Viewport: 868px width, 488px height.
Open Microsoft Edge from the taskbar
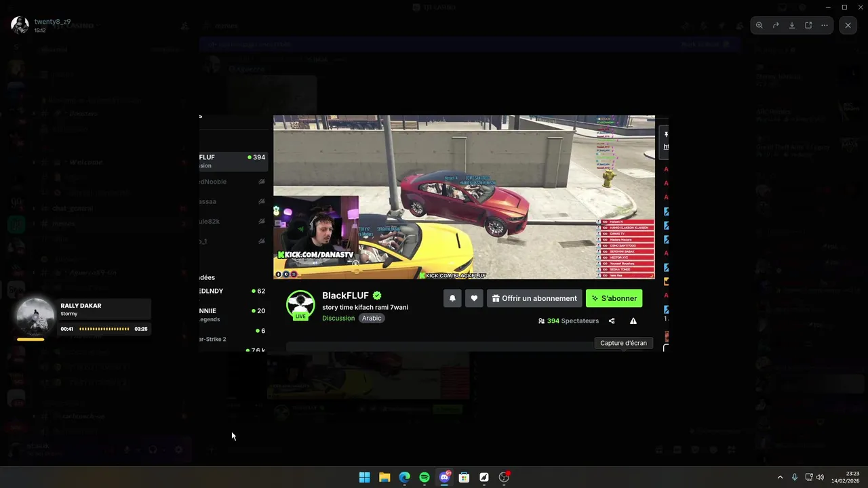point(404,477)
